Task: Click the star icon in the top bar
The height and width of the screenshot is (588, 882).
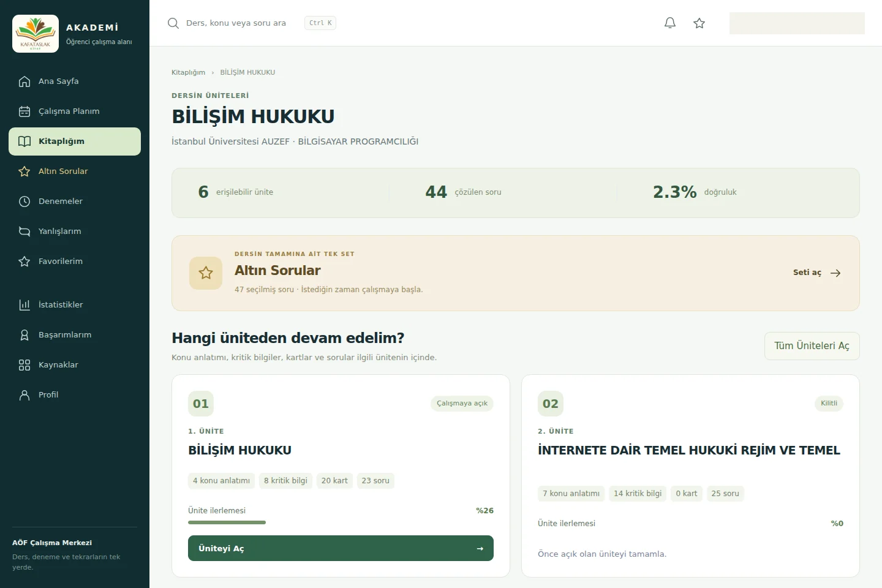Action: click(x=699, y=23)
